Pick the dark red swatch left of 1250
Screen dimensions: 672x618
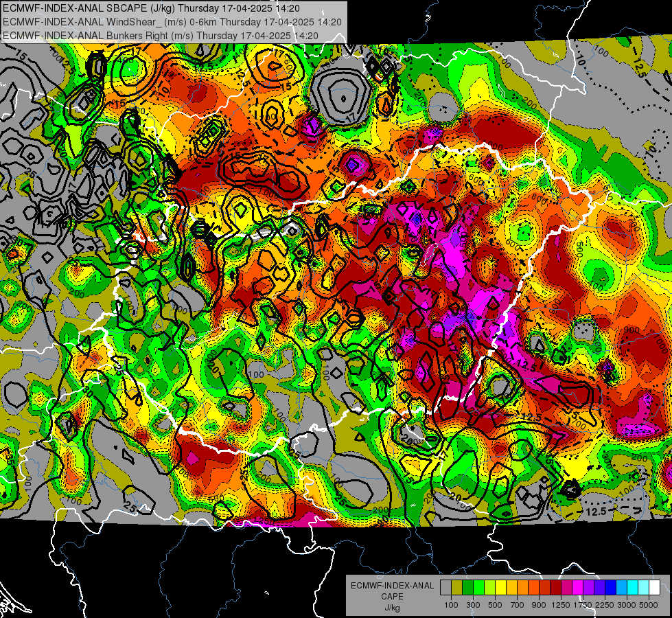(555, 588)
